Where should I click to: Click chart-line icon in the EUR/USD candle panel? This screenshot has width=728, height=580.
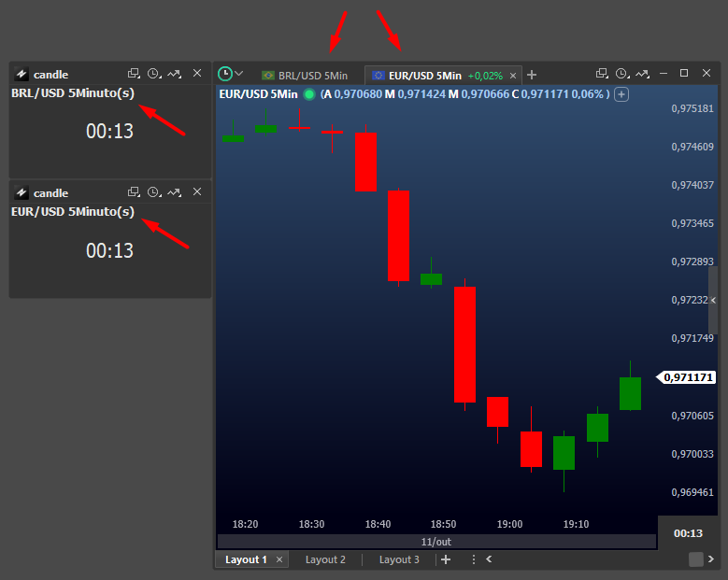[x=175, y=192]
